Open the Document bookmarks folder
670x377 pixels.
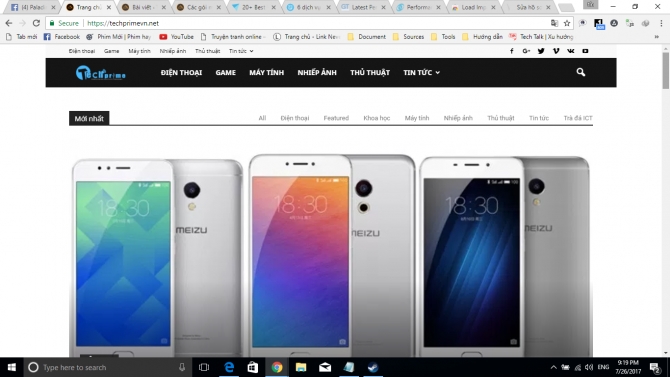tap(367, 37)
